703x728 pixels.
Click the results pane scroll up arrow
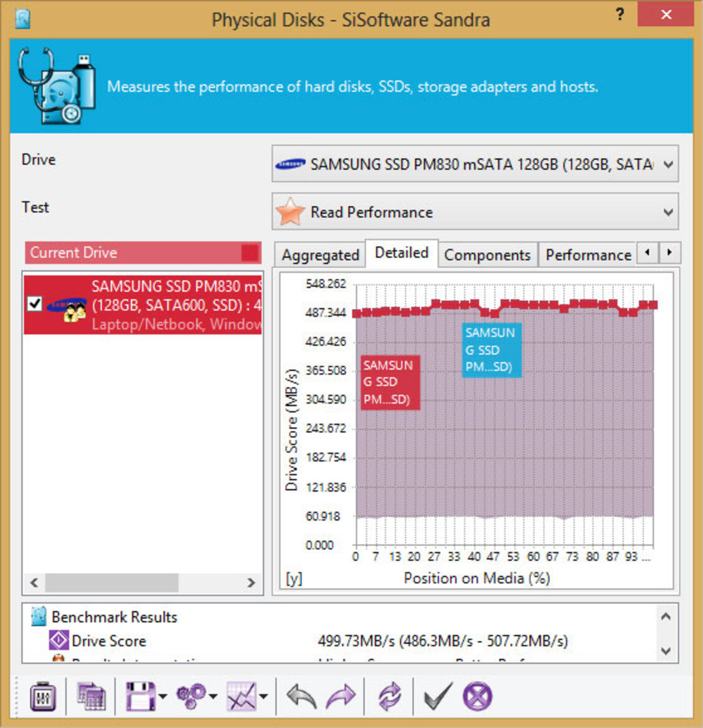pyautogui.click(x=666, y=616)
